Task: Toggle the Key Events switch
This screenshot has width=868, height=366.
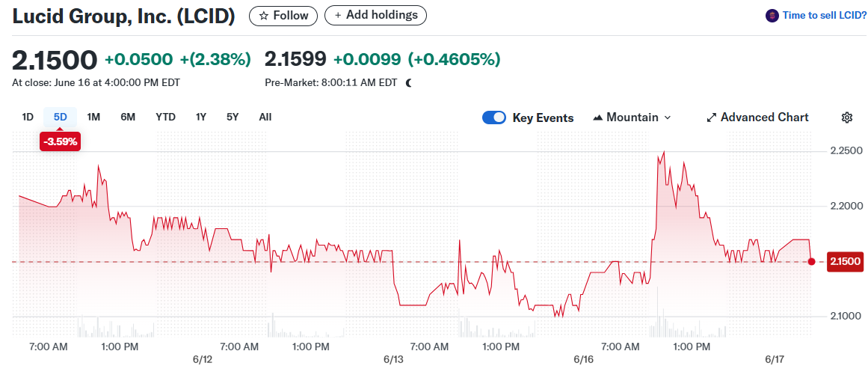Action: coord(493,118)
